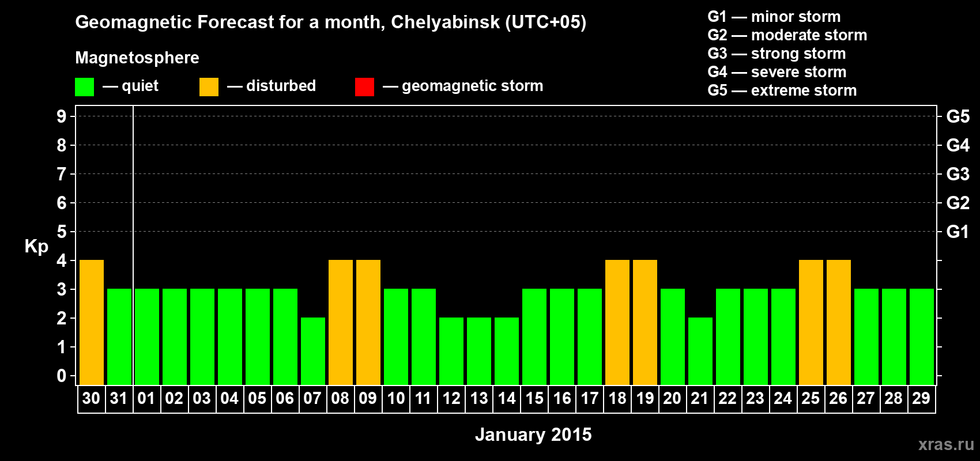Click the orange bar for day 18
The width and height of the screenshot is (980, 461).
coord(617,323)
